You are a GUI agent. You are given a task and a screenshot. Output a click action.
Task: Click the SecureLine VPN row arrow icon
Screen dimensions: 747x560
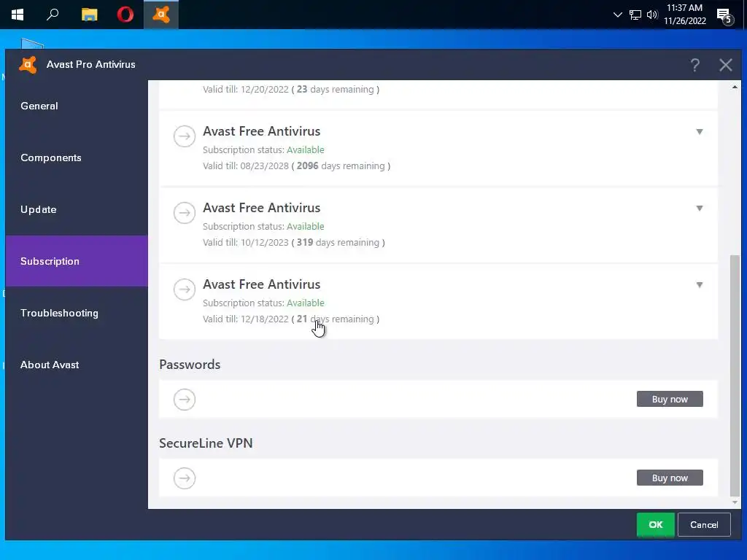pos(185,478)
